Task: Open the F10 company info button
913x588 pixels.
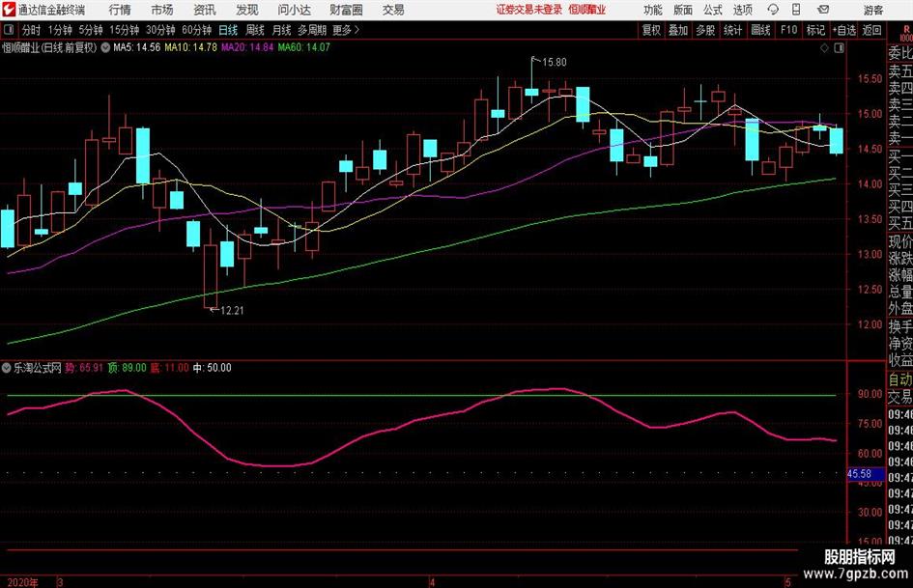Action: pos(788,30)
